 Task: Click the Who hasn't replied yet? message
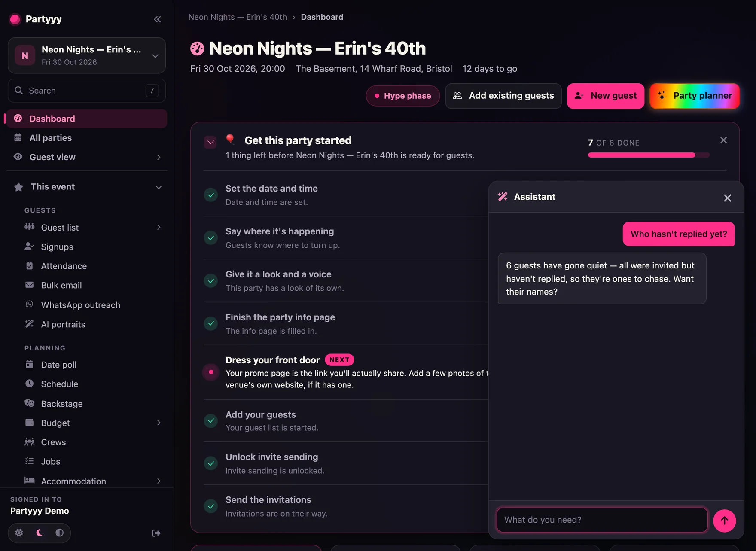click(679, 234)
